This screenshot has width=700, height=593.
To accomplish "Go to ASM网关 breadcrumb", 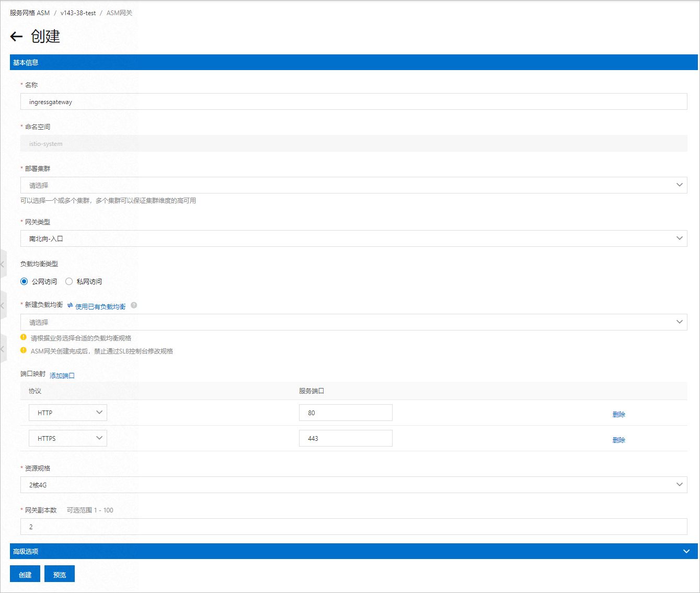I will click(x=119, y=13).
